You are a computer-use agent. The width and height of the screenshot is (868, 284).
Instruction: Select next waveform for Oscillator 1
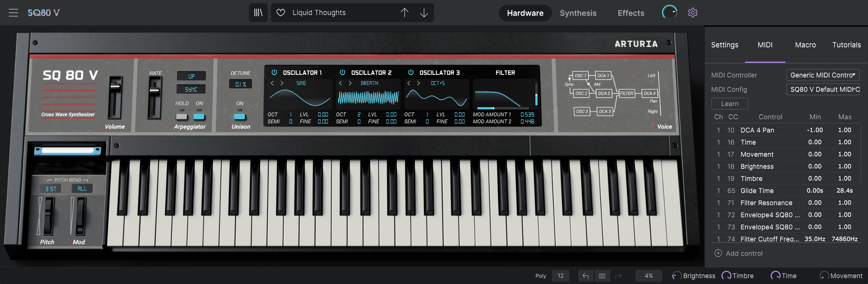[x=282, y=83]
